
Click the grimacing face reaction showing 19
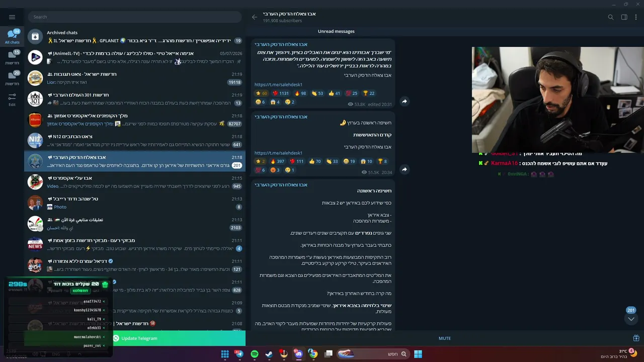(x=349, y=161)
